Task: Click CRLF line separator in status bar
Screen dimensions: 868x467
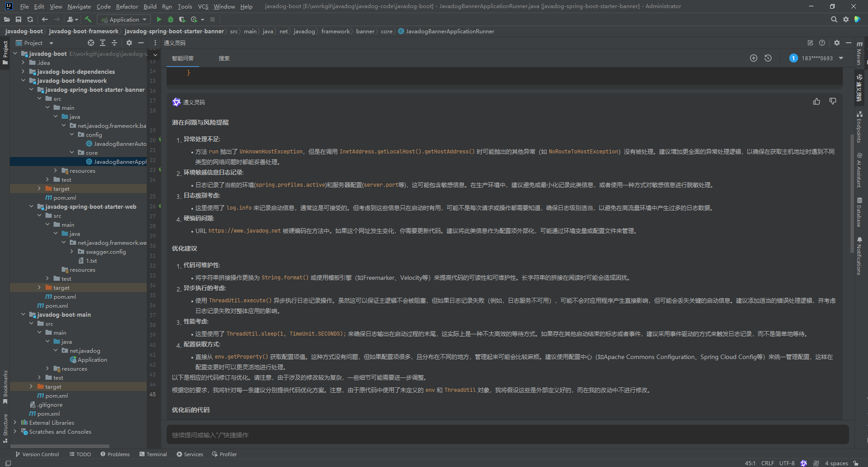Action: (x=768, y=463)
